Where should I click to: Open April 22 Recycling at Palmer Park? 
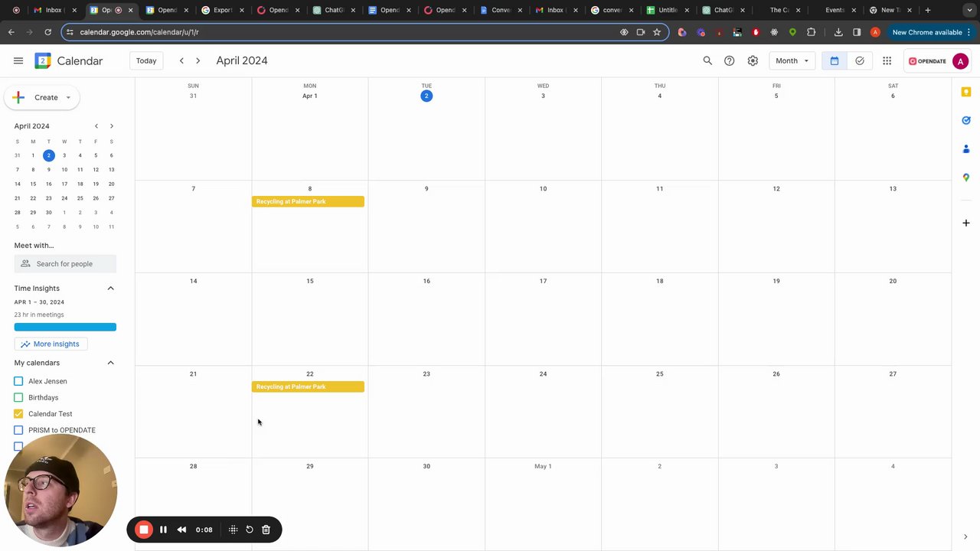(x=308, y=386)
